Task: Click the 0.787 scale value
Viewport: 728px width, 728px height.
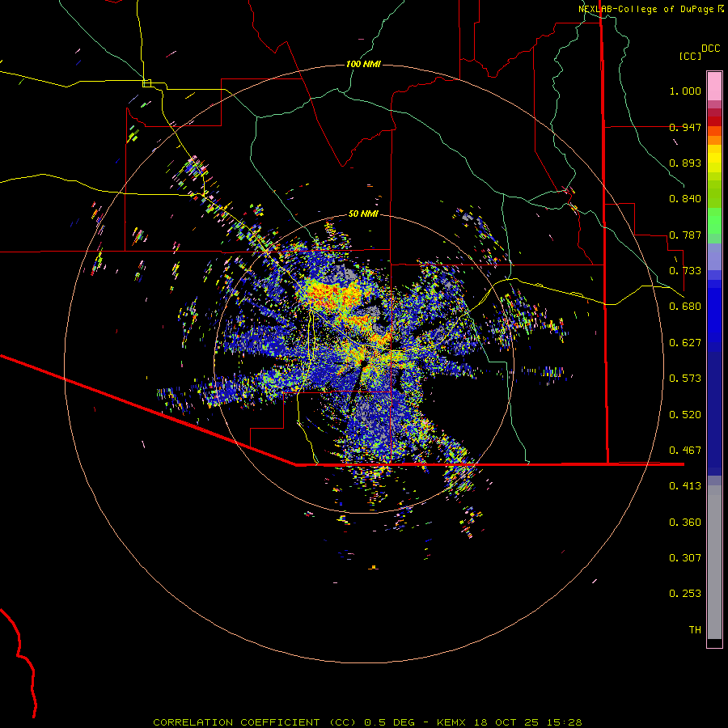Action: (x=685, y=235)
